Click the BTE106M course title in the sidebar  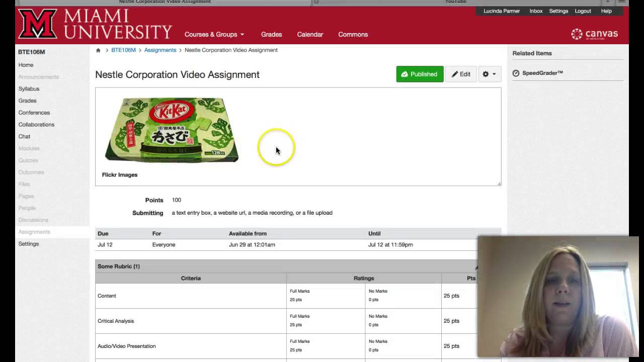point(32,52)
